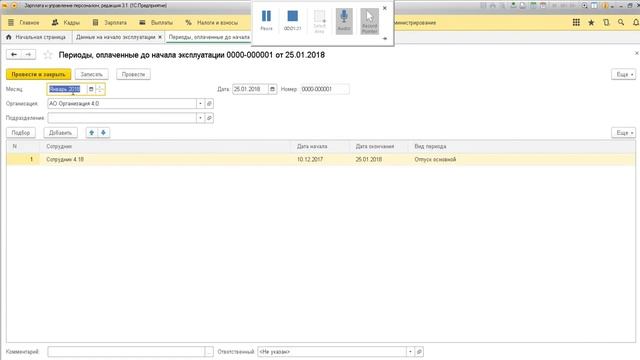Viewport: 640px width, 360px height.
Task: Click into the Месяц input field
Action: [67, 89]
